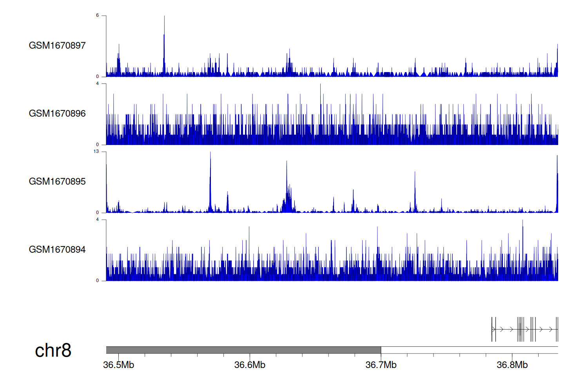Screen dimensions: 588x384
Task: Click the 36.5Mb axis position label
Action: (118, 365)
